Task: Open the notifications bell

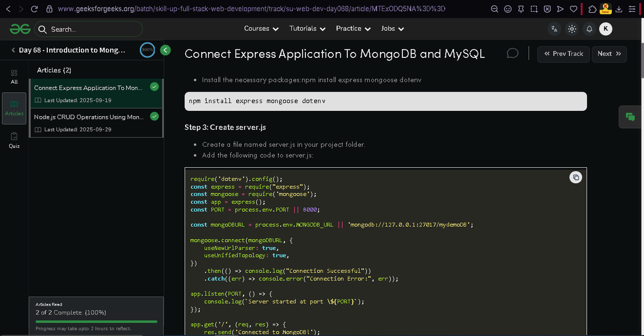Action: [589, 29]
